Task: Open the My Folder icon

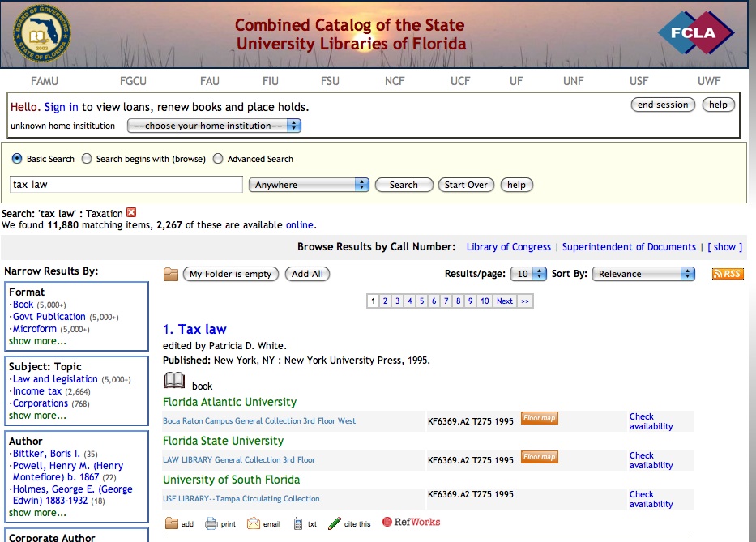Action: pyautogui.click(x=171, y=274)
